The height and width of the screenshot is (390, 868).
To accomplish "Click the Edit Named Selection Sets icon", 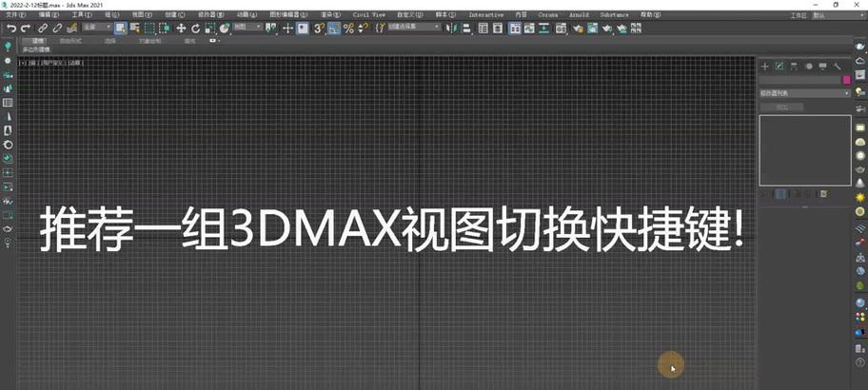I will coord(380,28).
